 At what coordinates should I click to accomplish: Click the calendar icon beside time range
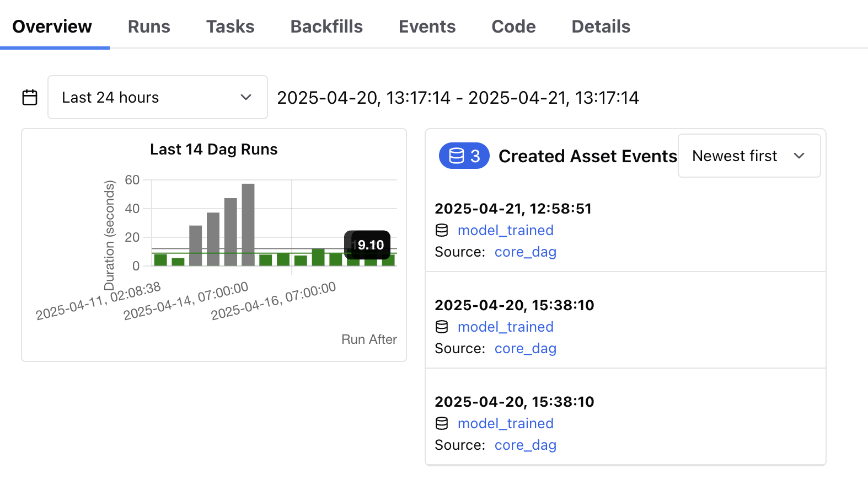click(30, 98)
